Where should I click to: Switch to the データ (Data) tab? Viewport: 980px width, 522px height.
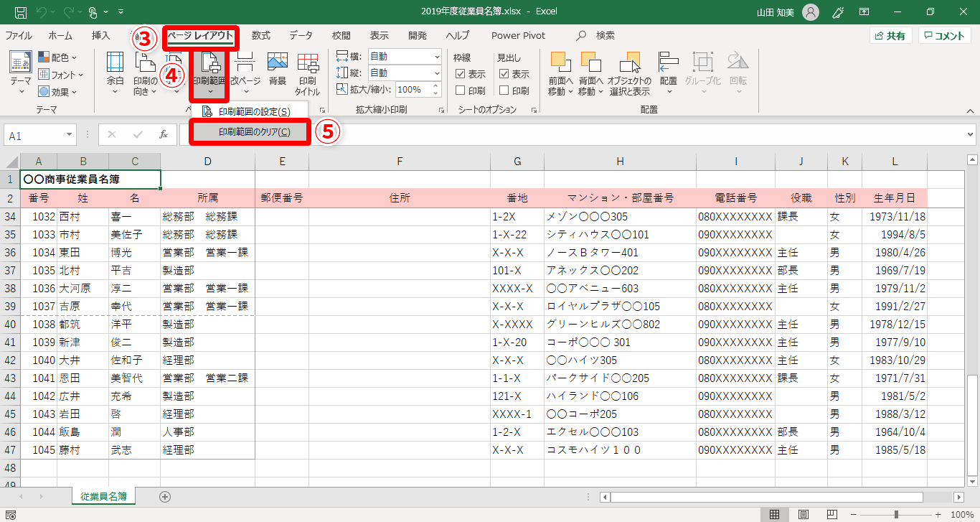coord(301,35)
